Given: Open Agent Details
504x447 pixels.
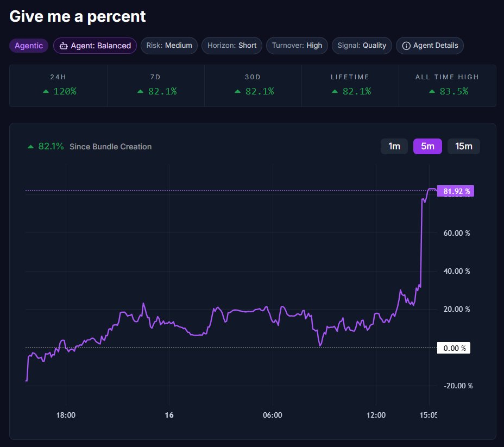Looking at the screenshot, I should (430, 46).
